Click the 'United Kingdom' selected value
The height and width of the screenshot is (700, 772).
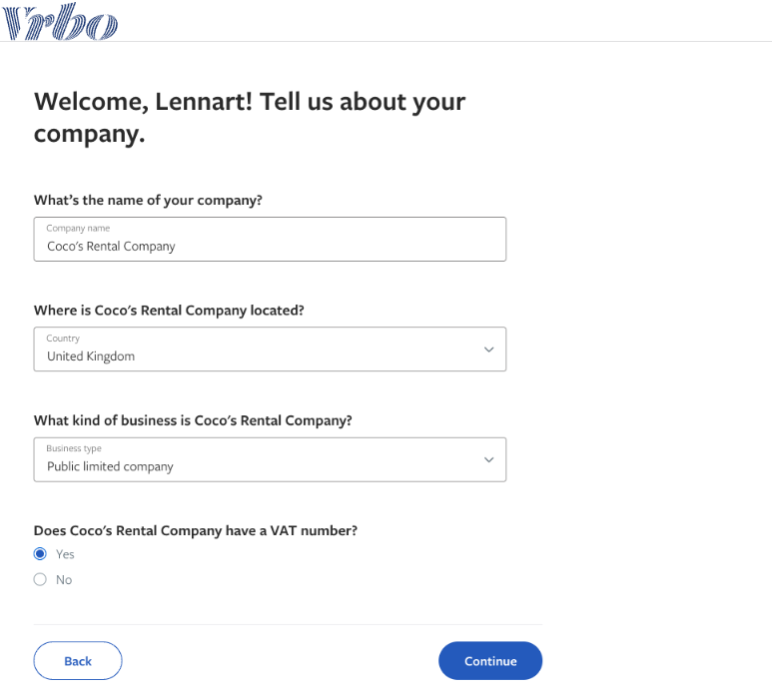(x=91, y=356)
